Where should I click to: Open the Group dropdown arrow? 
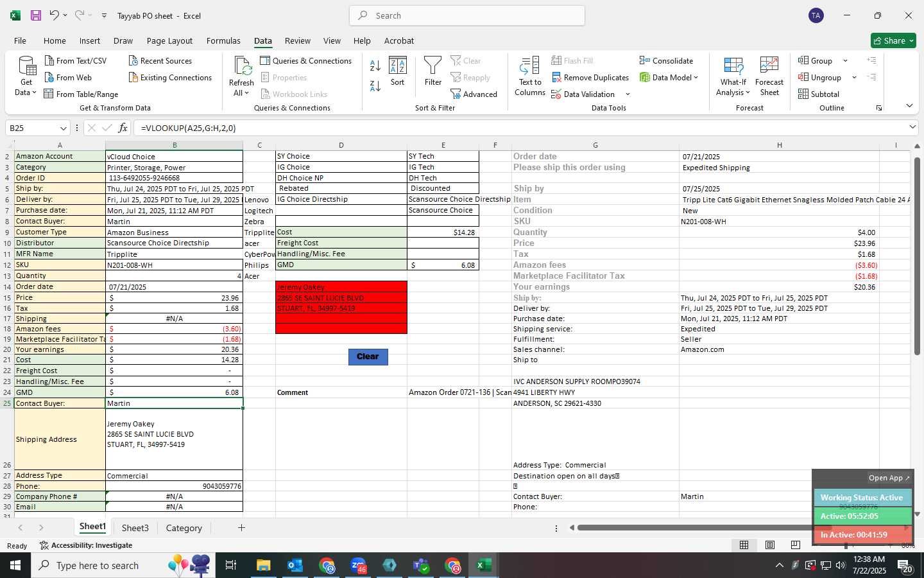845,60
